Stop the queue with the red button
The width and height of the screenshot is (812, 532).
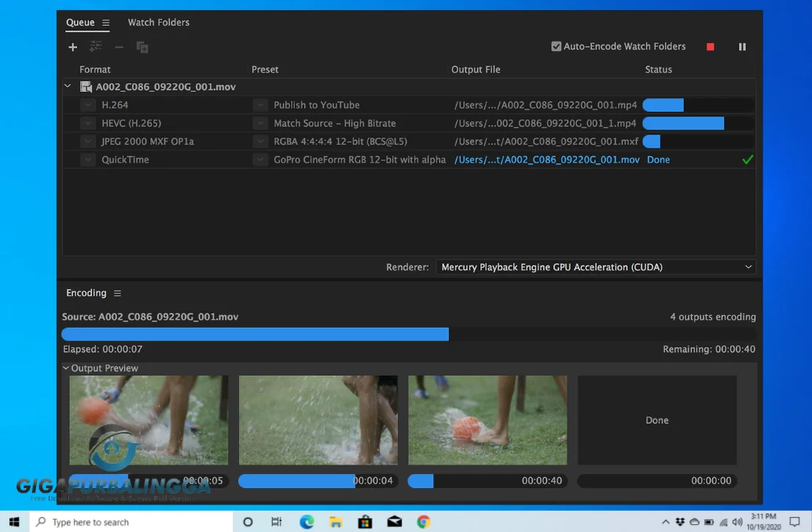(x=711, y=46)
